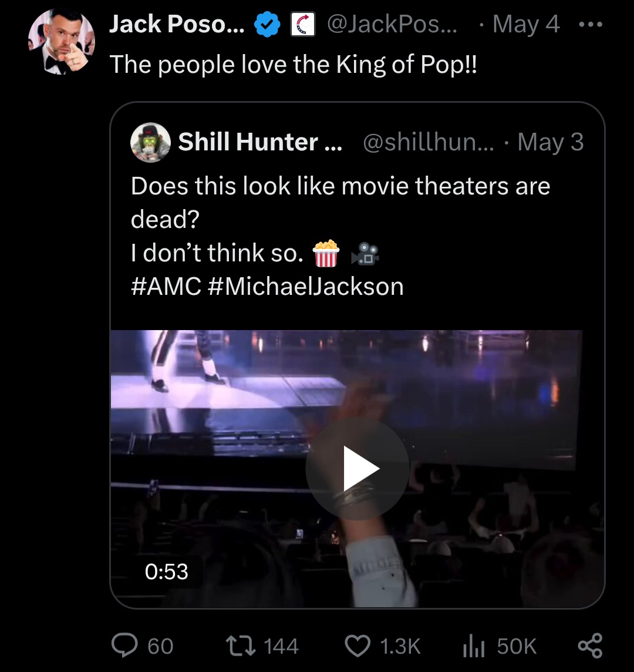Viewport: 634px width, 672px height.
Task: Open the Shill Hunter display name
Action: 260,142
